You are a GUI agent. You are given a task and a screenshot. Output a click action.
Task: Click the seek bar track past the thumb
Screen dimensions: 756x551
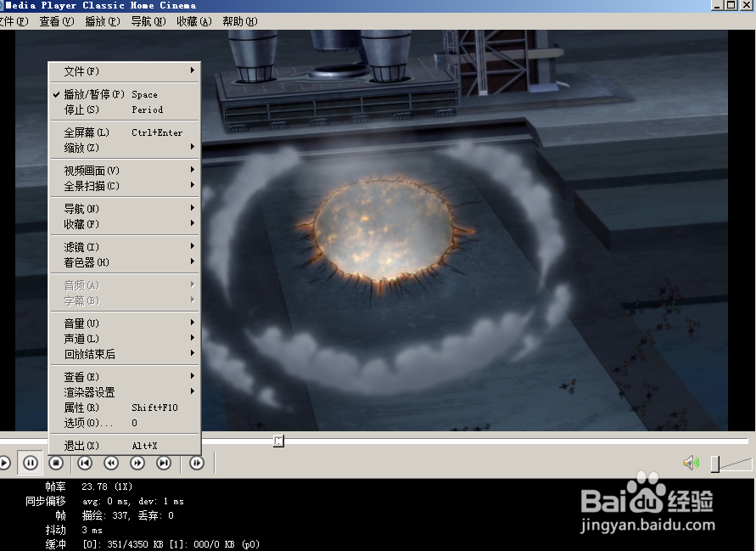[x=516, y=441]
